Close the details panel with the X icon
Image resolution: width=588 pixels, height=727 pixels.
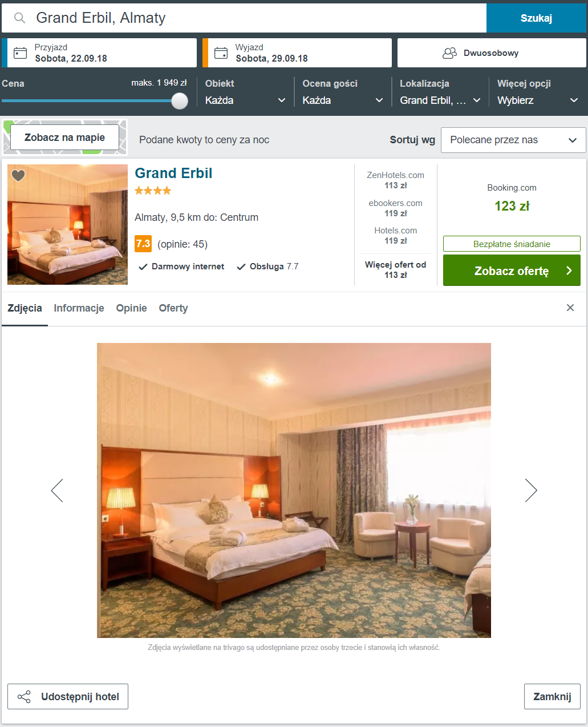tap(570, 308)
